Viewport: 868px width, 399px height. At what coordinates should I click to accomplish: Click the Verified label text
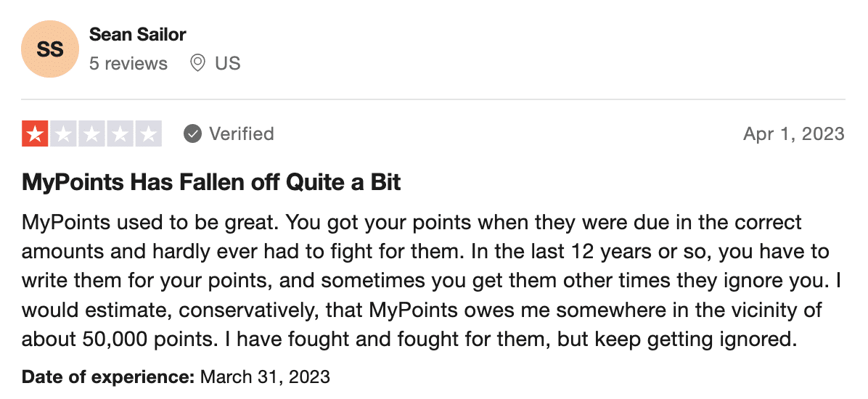coord(242,133)
